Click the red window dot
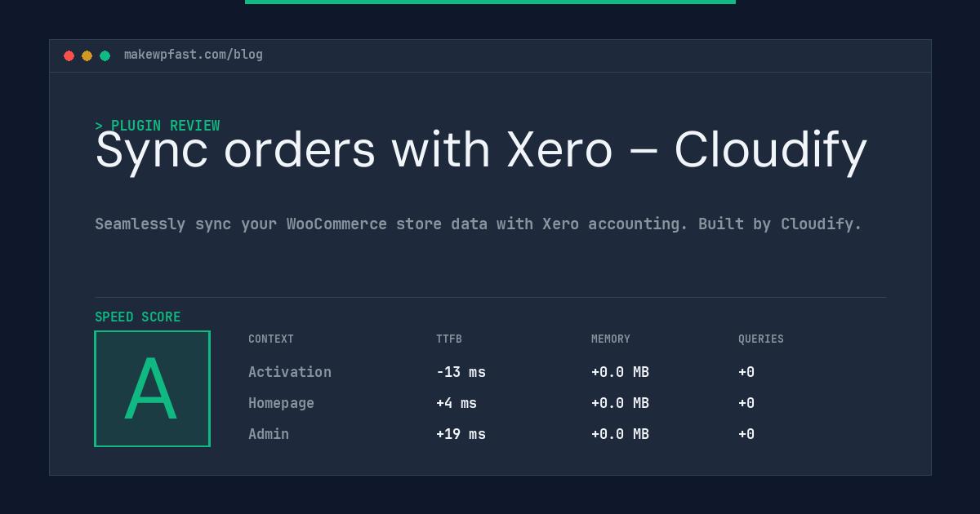Screen dimensions: 980x514 pos(69,55)
